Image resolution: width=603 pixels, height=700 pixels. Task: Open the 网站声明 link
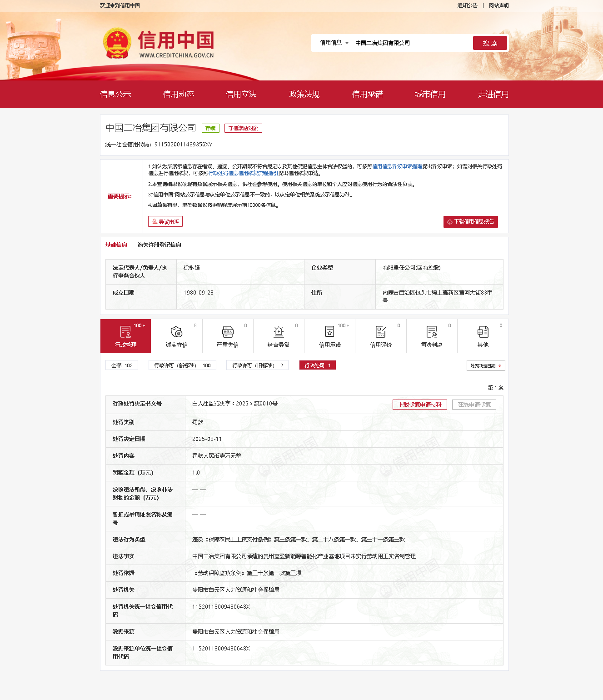(499, 5)
